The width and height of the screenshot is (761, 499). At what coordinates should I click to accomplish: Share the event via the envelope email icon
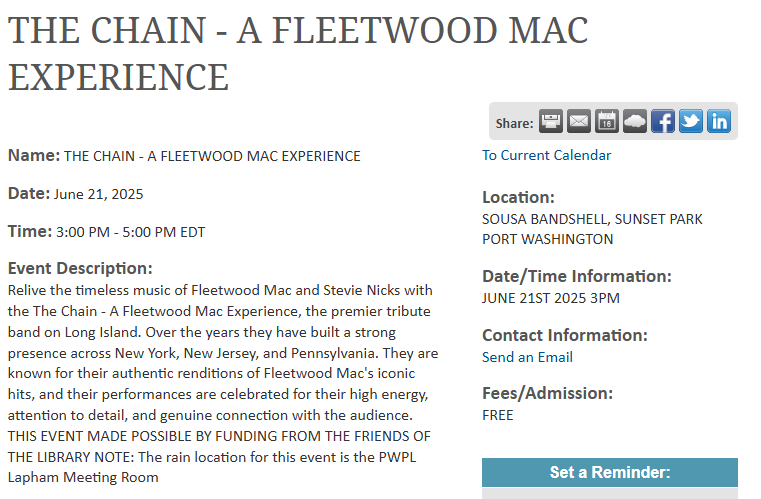coord(579,121)
